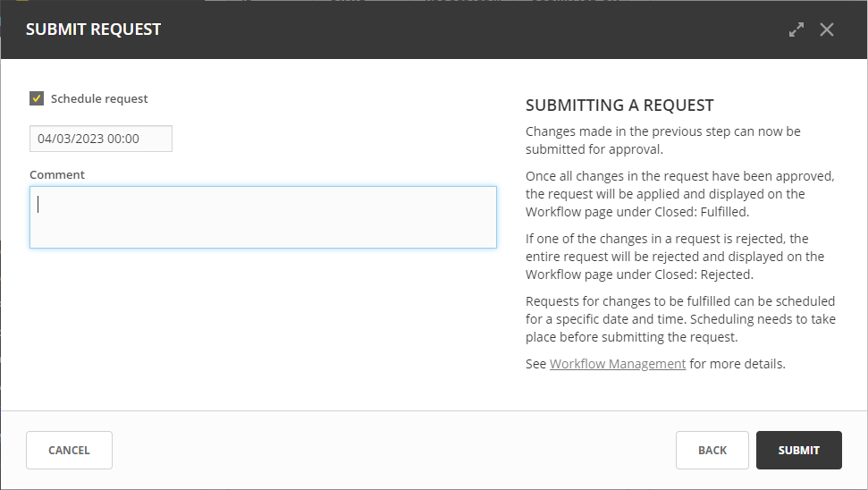Open the Workflow Management link

coord(618,364)
